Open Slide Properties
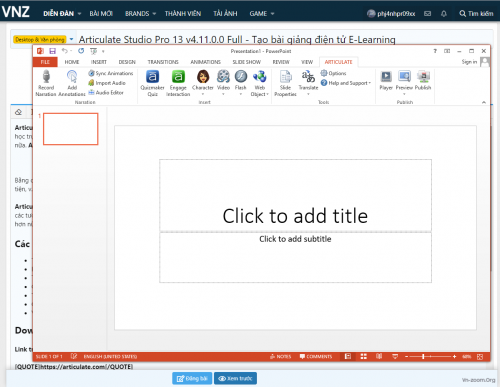The image size is (500, 387). (285, 83)
